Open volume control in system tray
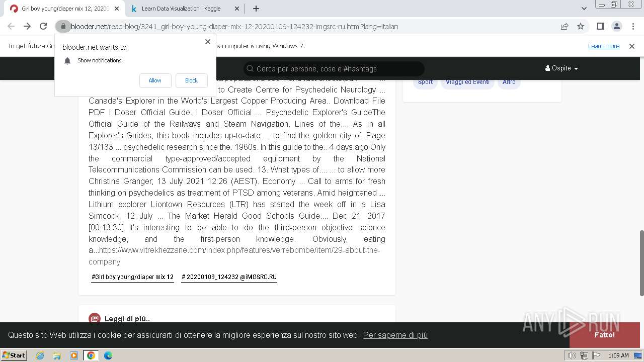 (572, 355)
